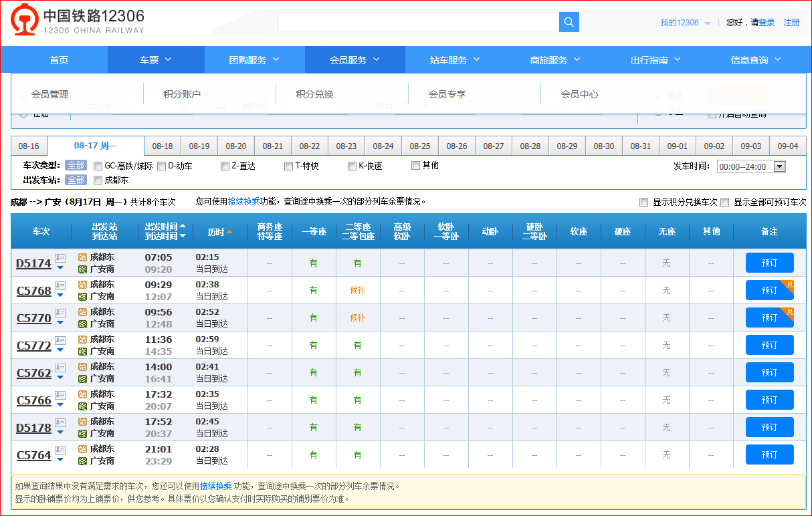Image resolution: width=812 pixels, height=516 pixels.
Task: Click the ID card icon beside D5174
Action: click(x=60, y=258)
